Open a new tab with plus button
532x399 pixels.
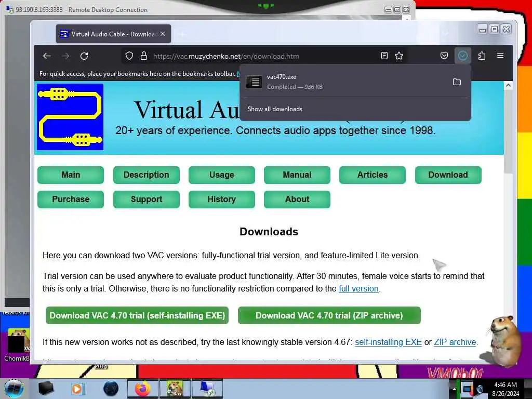tap(182, 34)
